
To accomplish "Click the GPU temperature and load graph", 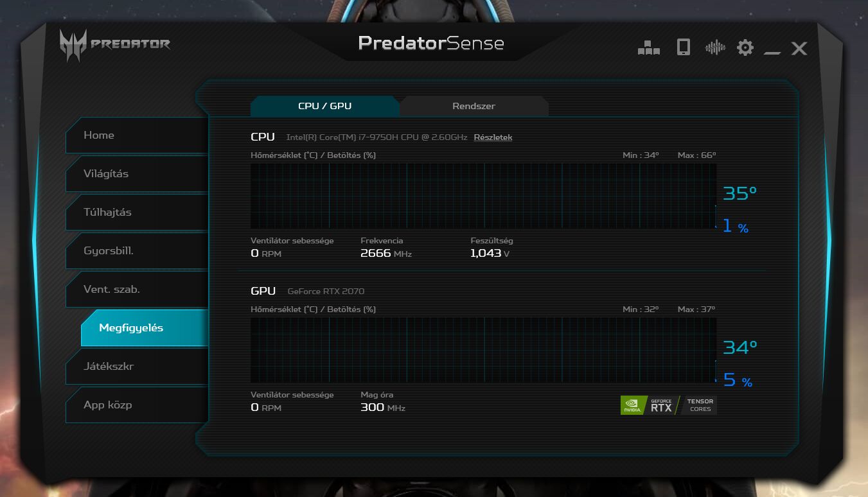I will click(483, 350).
